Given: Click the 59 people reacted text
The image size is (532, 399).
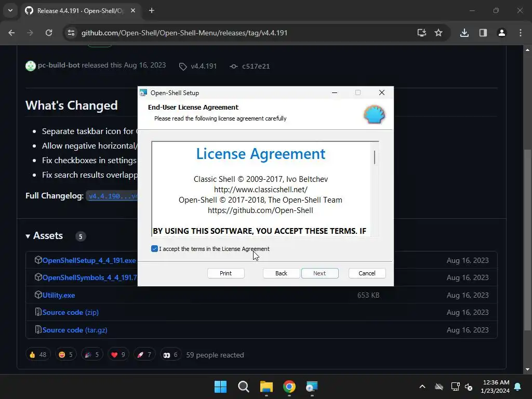Looking at the screenshot, I should click(215, 355).
